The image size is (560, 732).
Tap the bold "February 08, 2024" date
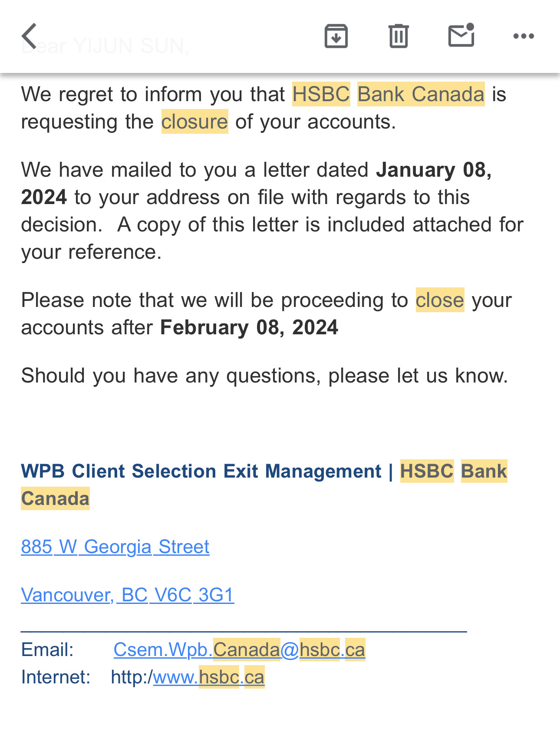click(x=249, y=327)
